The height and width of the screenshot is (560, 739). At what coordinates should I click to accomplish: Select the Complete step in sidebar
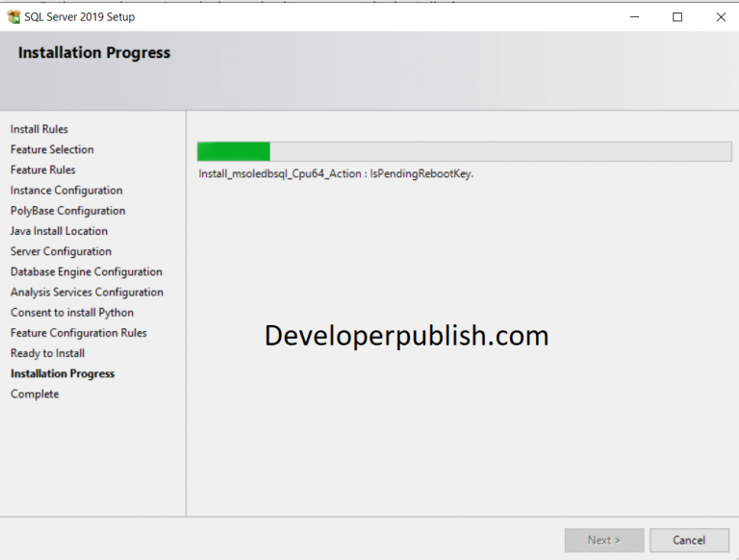(x=35, y=395)
